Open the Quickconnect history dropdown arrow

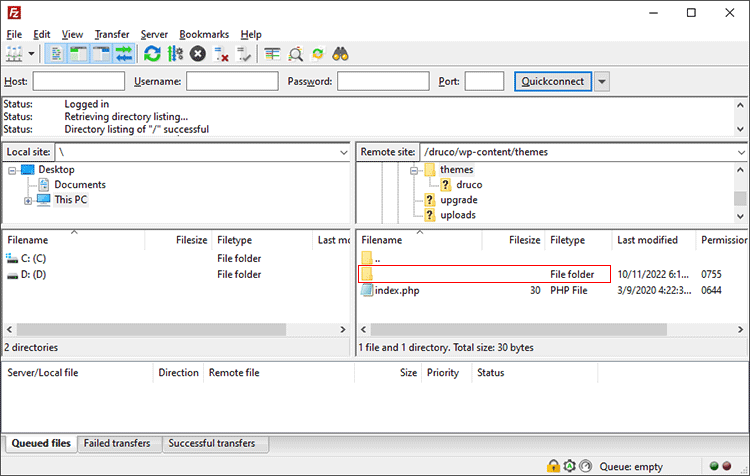click(x=602, y=82)
